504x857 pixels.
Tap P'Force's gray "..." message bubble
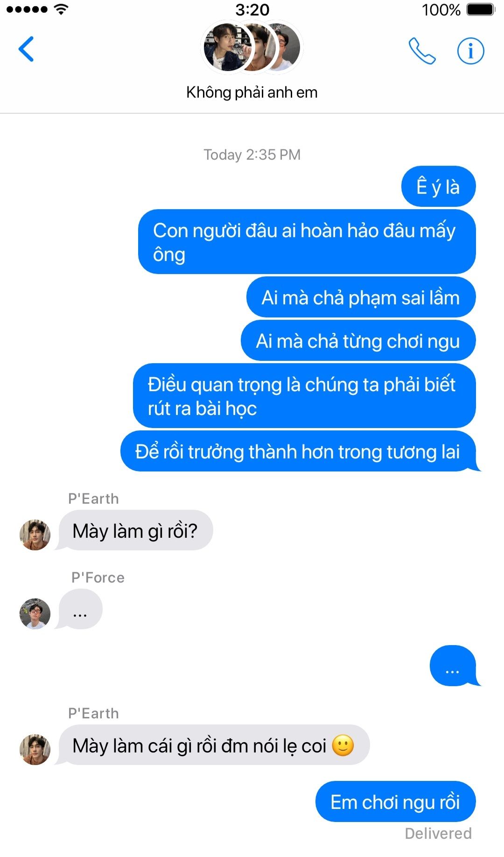coord(80,609)
